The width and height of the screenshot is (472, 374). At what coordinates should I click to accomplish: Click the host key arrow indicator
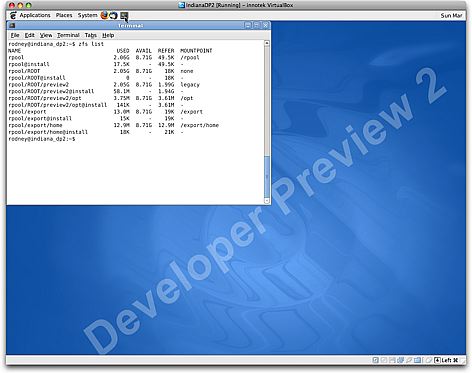437,360
